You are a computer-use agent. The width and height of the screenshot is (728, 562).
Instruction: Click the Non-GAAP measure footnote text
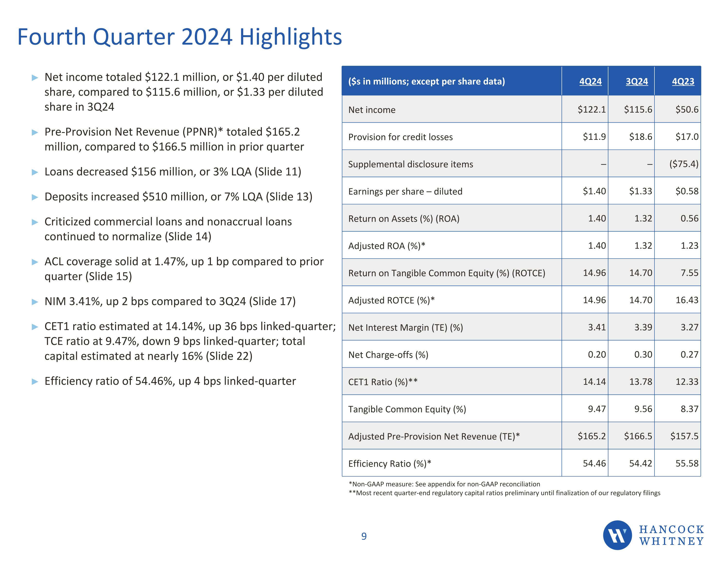click(x=444, y=484)
